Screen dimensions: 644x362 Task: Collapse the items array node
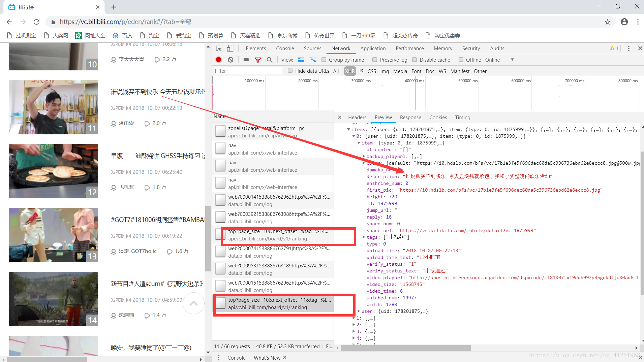coord(348,129)
